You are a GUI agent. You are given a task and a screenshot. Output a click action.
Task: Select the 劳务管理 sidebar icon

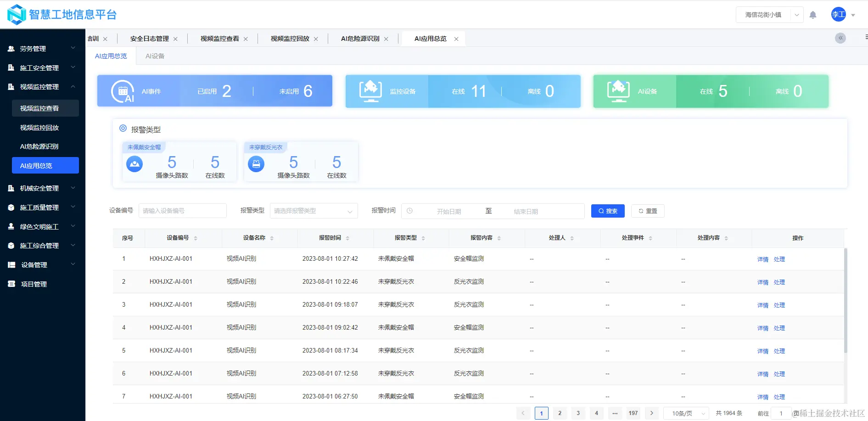coord(11,48)
